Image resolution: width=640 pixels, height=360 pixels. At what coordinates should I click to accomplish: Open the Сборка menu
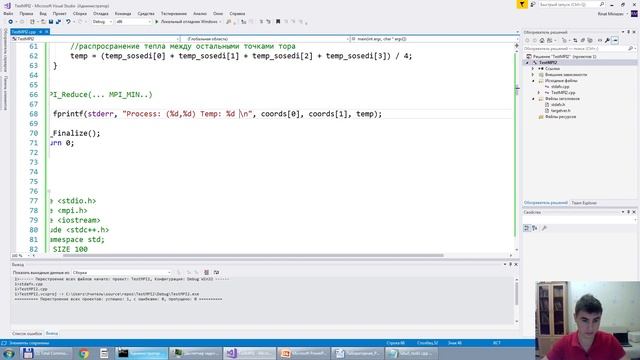click(80, 13)
